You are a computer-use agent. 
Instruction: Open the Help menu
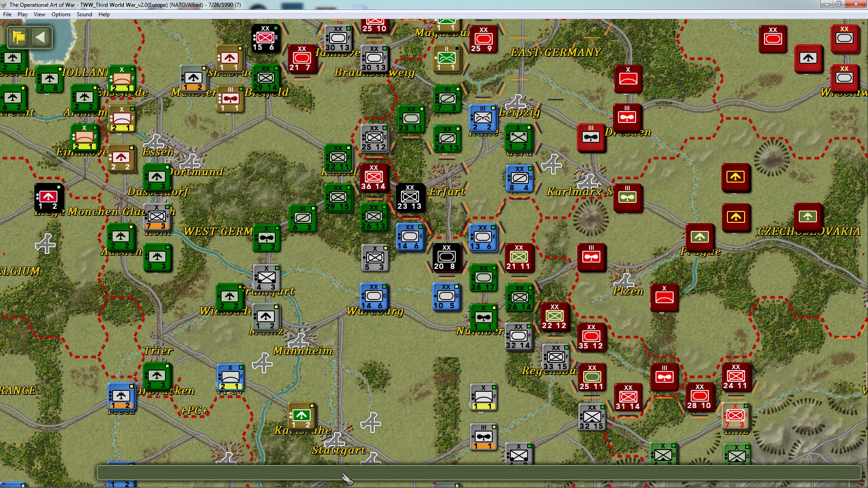(x=104, y=14)
